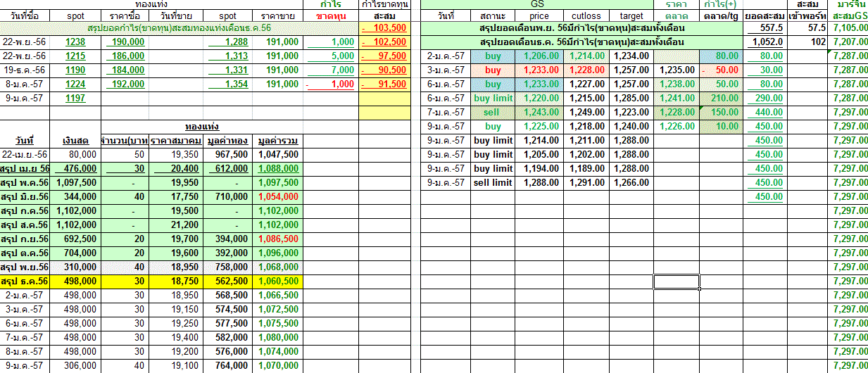Click the 'เงินสด' column header
This screenshot has width=868, height=373.
click(75, 140)
